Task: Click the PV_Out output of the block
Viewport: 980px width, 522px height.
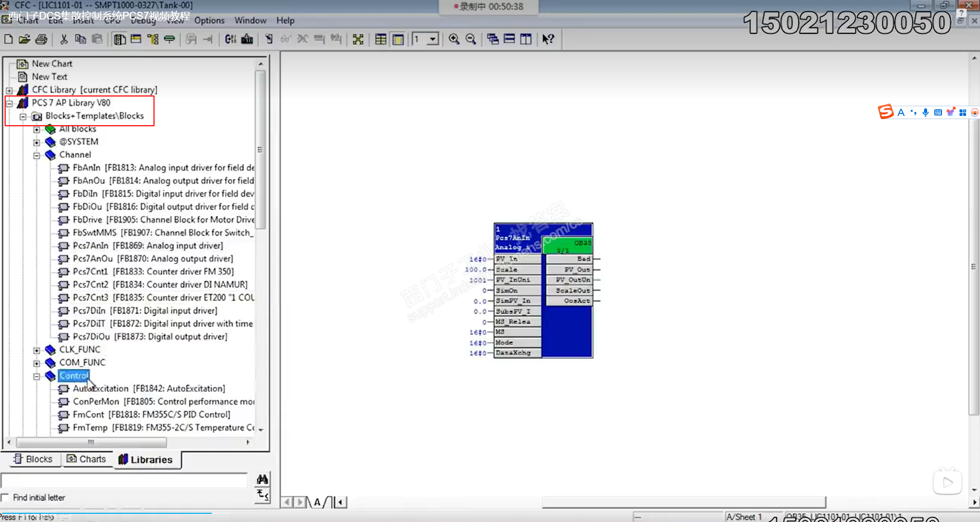Action: [x=569, y=269]
